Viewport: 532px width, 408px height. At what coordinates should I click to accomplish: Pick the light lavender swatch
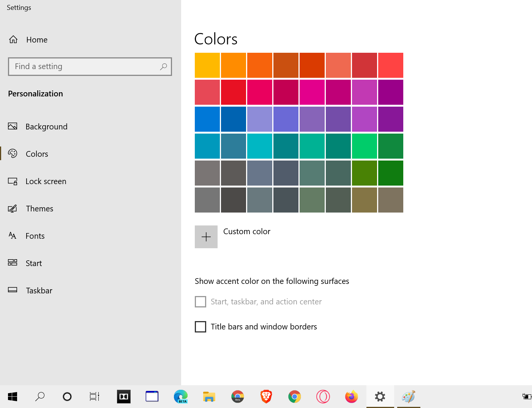click(260, 119)
